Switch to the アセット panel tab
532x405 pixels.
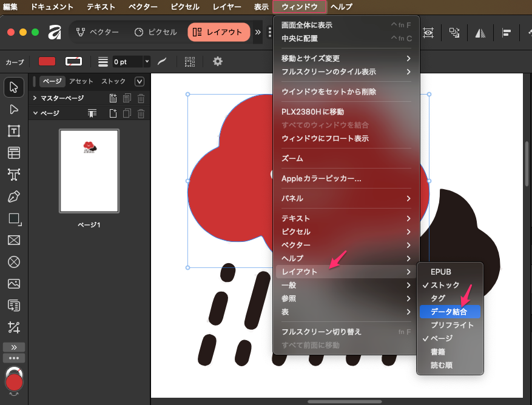[x=81, y=81]
